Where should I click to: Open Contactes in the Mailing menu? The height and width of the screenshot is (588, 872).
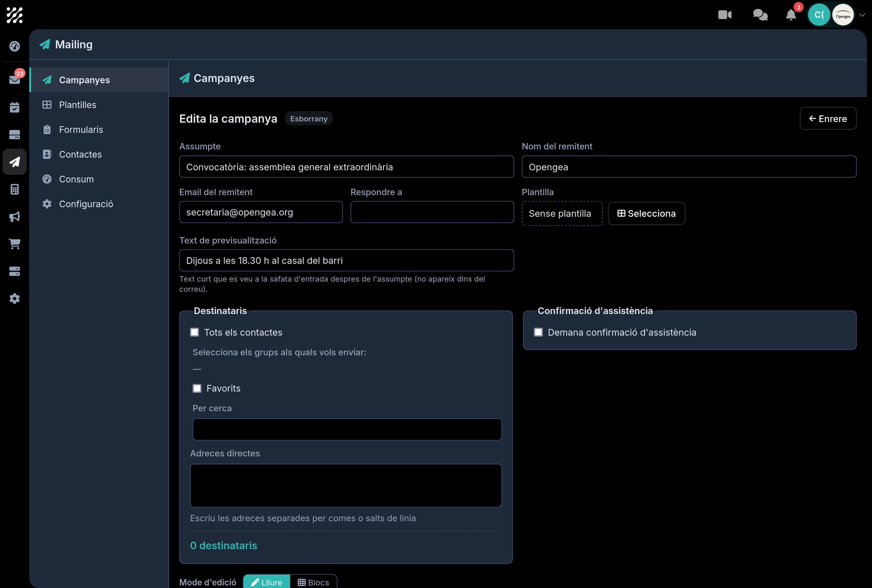99,154
